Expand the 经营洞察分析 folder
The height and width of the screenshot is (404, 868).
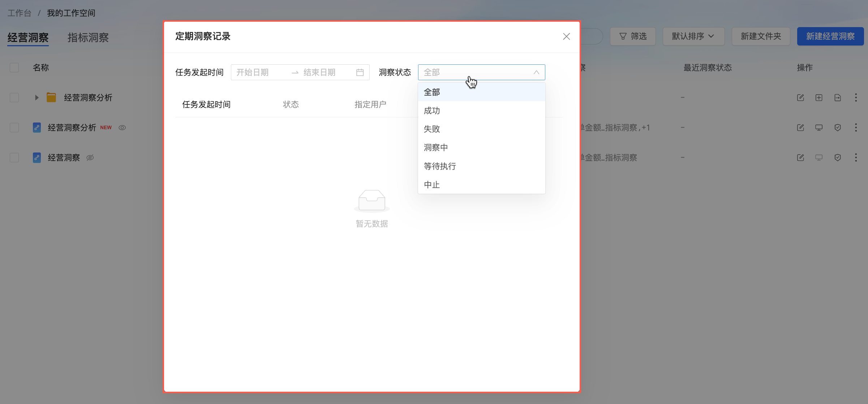click(36, 98)
